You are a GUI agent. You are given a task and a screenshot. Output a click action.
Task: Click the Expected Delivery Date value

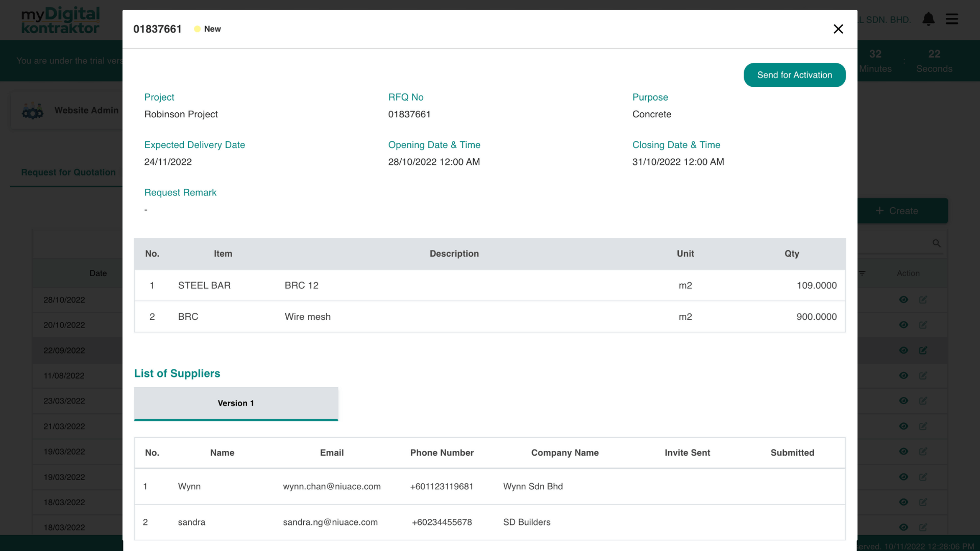(x=168, y=162)
